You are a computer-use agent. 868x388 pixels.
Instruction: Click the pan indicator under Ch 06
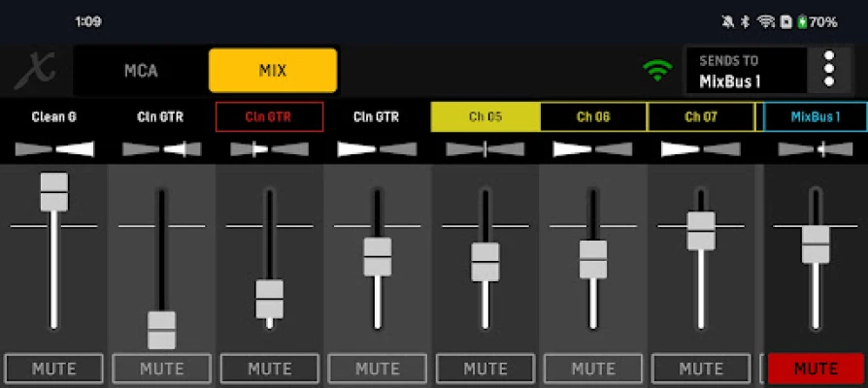[592, 149]
